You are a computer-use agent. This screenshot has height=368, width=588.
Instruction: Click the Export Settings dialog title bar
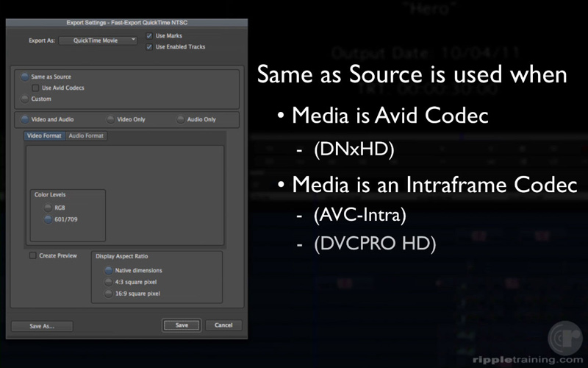(x=126, y=23)
